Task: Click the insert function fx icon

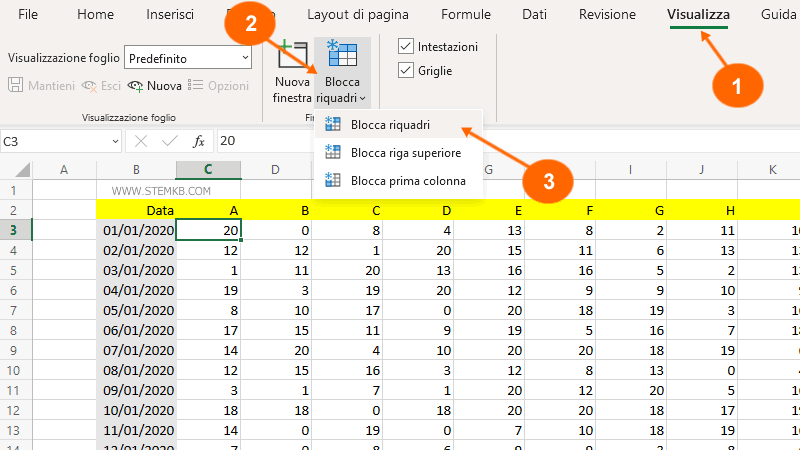Action: tap(199, 141)
